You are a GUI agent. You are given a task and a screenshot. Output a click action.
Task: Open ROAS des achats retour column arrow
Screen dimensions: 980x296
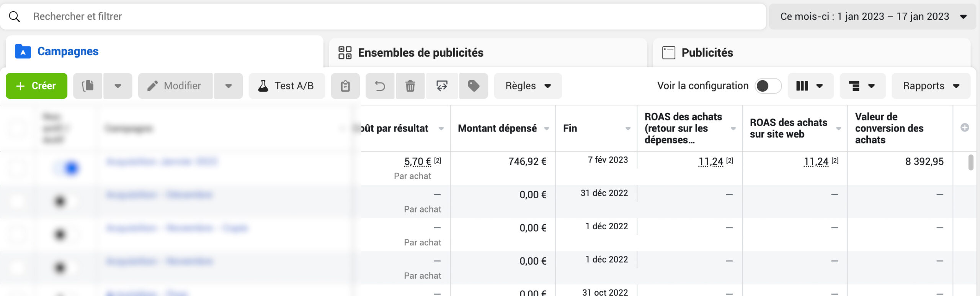(733, 129)
